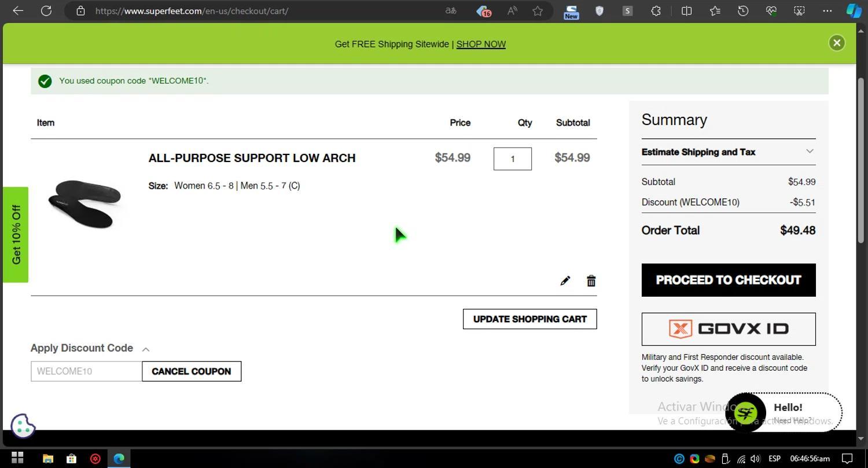Click PROCEED TO CHECKOUT button

[x=729, y=280]
